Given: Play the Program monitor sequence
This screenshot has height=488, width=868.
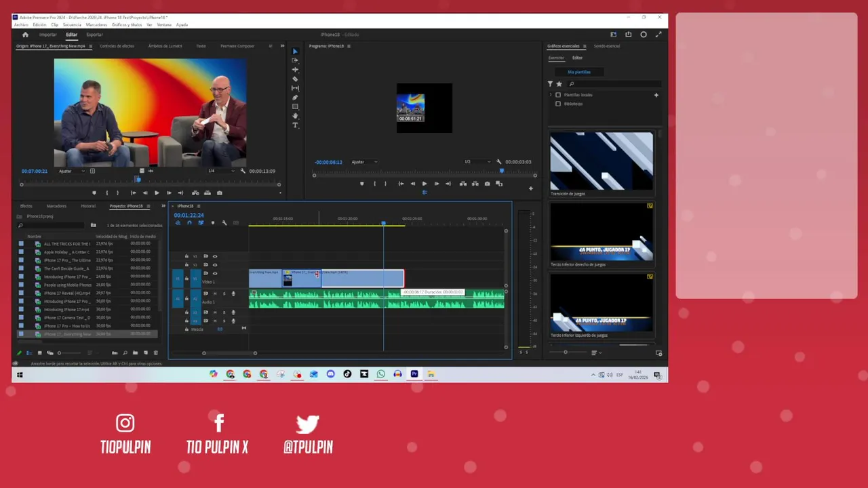Looking at the screenshot, I should click(425, 184).
